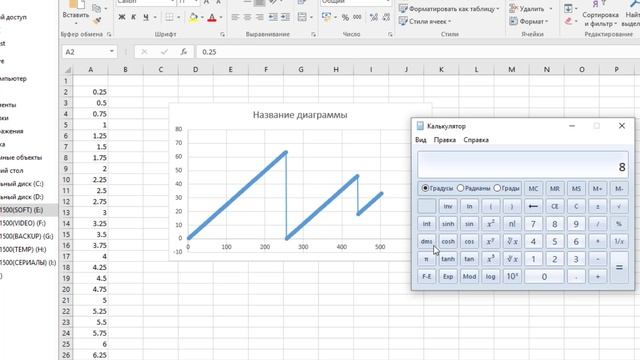Decrease the cell indent
The width and height of the screenshot is (640, 360).
(x=273, y=17)
